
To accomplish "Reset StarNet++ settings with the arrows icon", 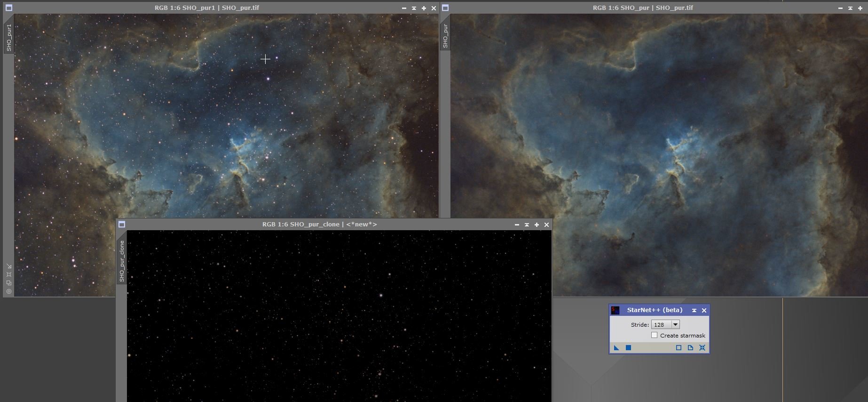I will [702, 348].
